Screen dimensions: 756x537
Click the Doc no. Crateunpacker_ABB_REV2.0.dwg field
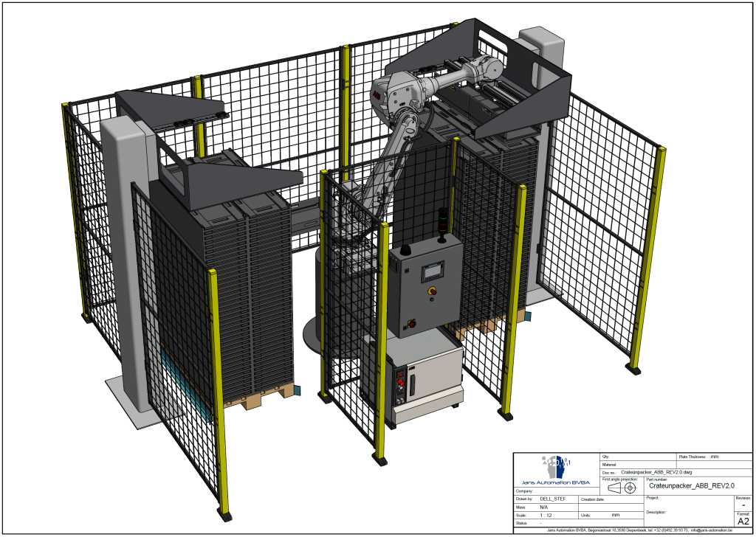coord(656,472)
